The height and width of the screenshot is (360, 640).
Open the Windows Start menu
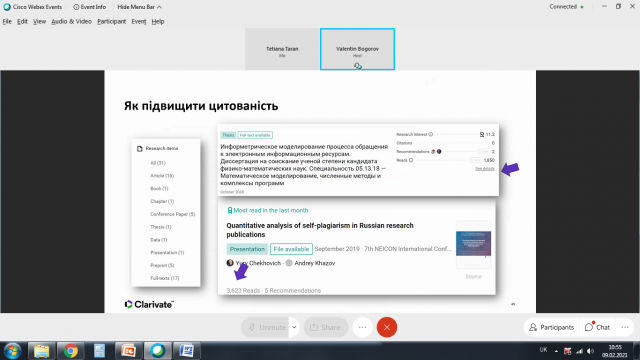click(x=12, y=351)
